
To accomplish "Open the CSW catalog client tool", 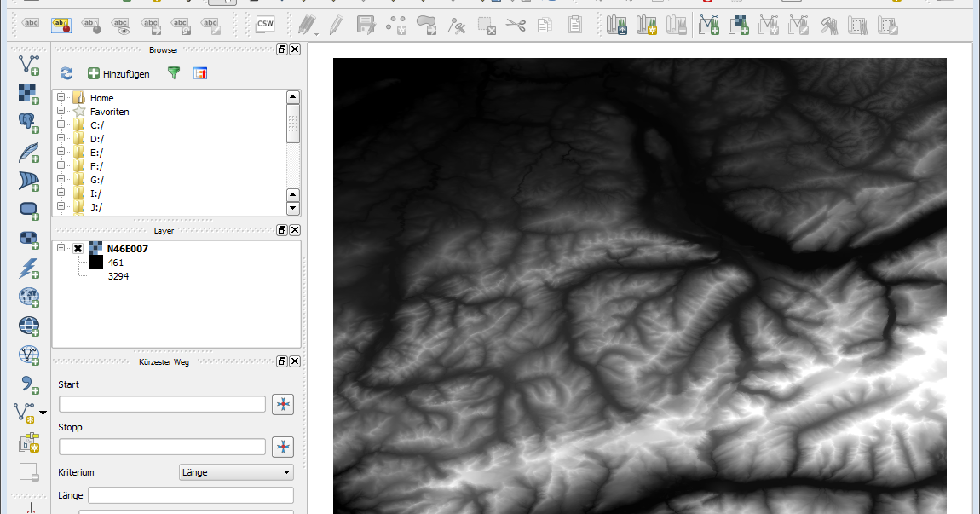I will click(x=265, y=25).
